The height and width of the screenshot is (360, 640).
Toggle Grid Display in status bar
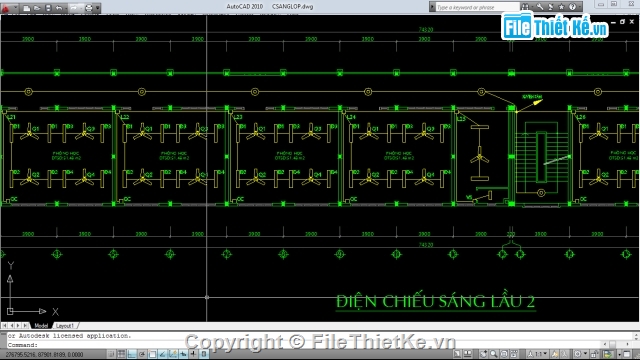click(122, 354)
